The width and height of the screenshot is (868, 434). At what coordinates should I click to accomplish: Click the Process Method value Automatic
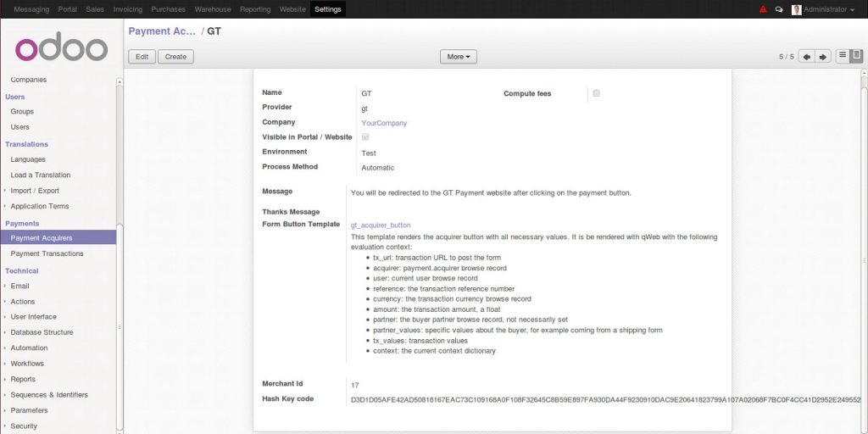point(378,168)
